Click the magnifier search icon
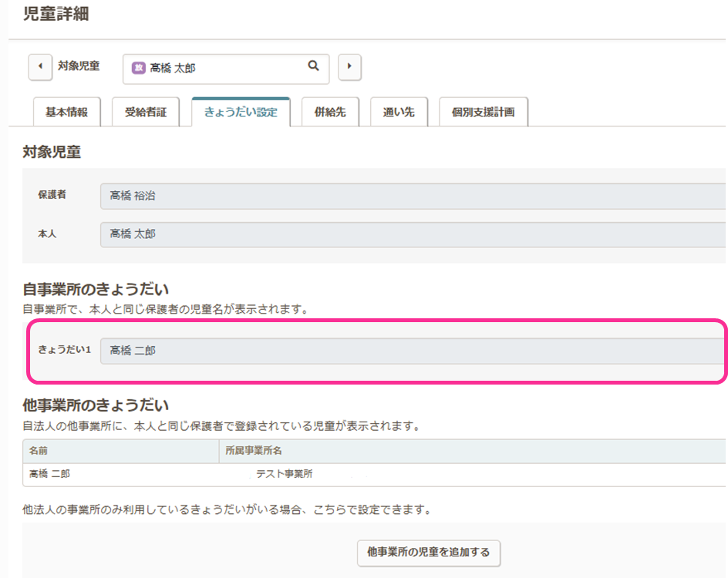728x578 pixels. tap(313, 66)
